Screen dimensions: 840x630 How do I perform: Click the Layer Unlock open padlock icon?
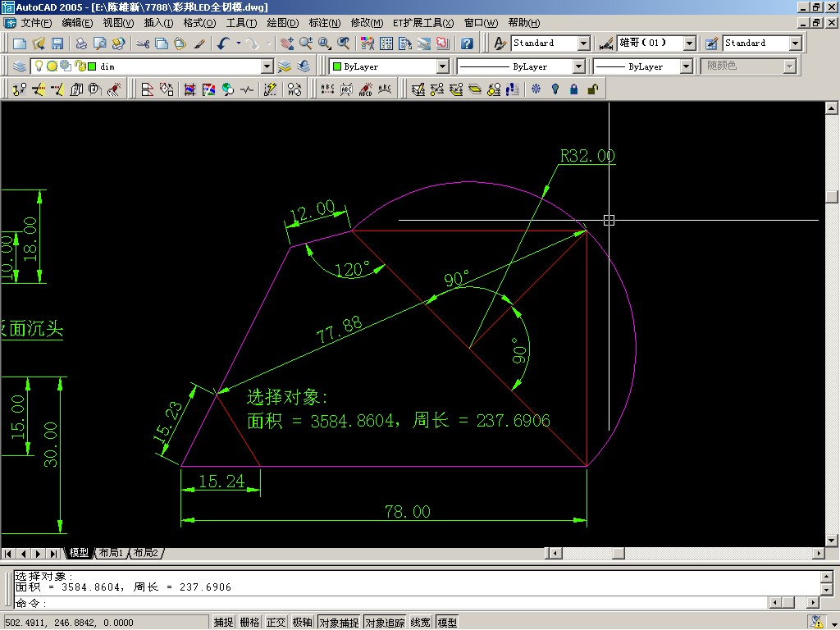point(592,89)
